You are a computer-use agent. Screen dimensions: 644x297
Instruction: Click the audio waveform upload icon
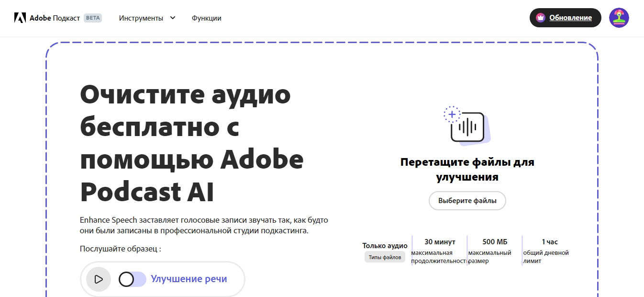click(x=467, y=127)
